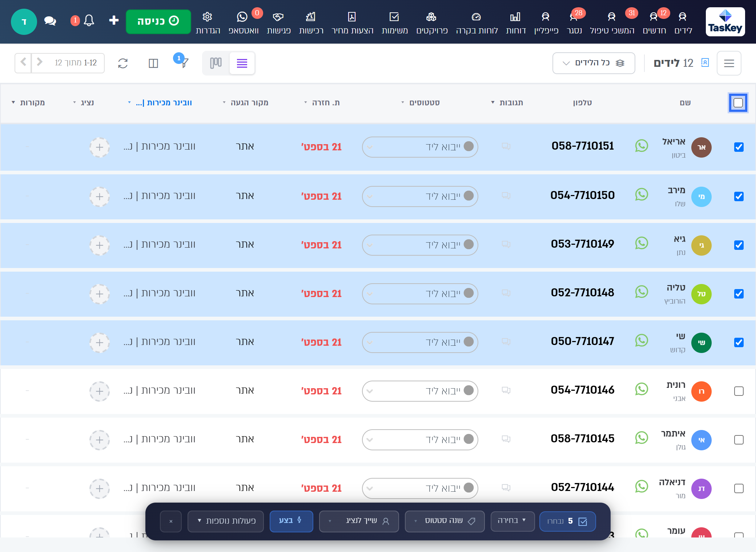The width and height of the screenshot is (756, 552).
Task: Uncheck שי קדוש row checkbox
Action: click(739, 342)
